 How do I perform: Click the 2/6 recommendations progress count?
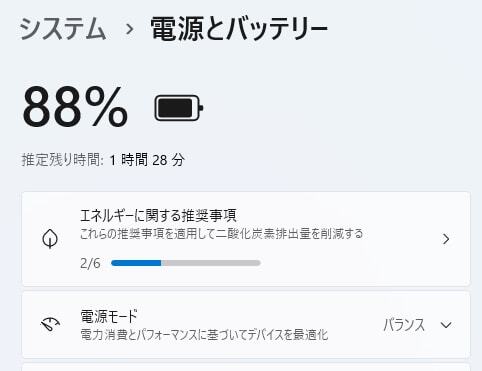90,263
